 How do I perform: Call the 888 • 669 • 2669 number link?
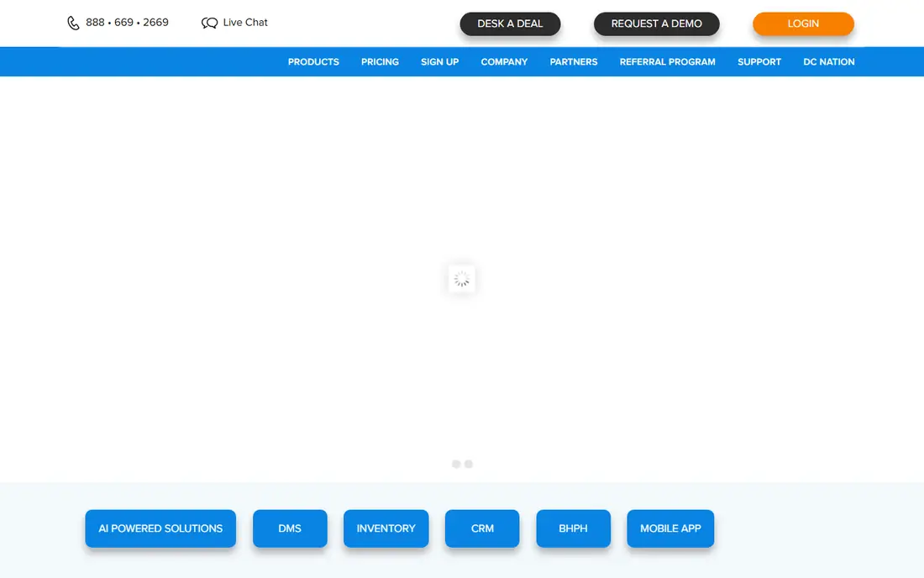[127, 23]
